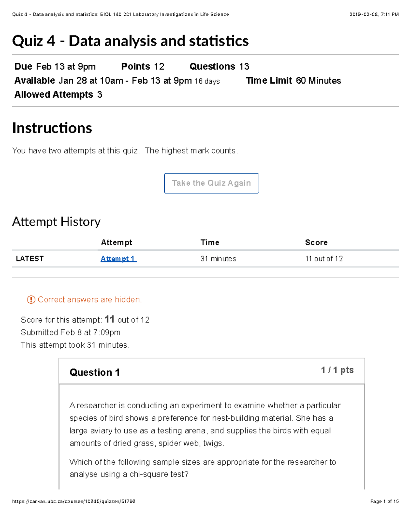Click the 11 out of 12 score cell

[324, 259]
